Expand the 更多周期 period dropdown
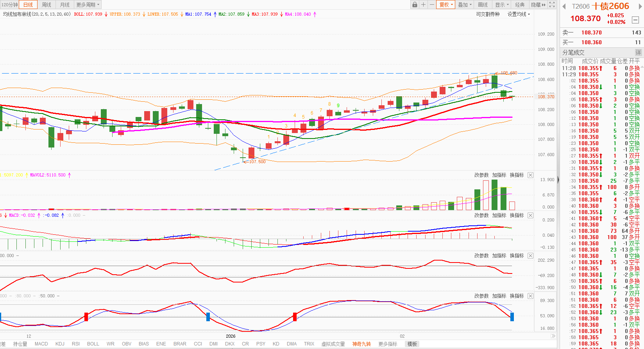Image resolution: width=644 pixels, height=349 pixels. (x=88, y=5)
